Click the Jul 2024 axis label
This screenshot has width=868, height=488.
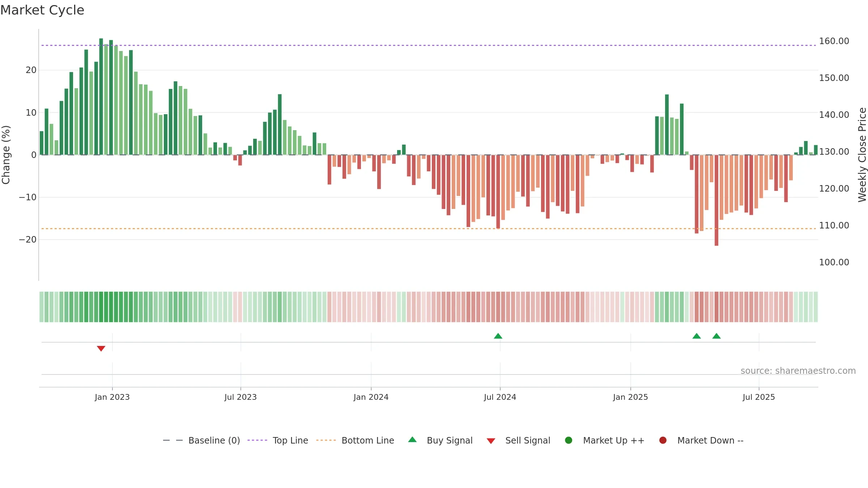(500, 397)
